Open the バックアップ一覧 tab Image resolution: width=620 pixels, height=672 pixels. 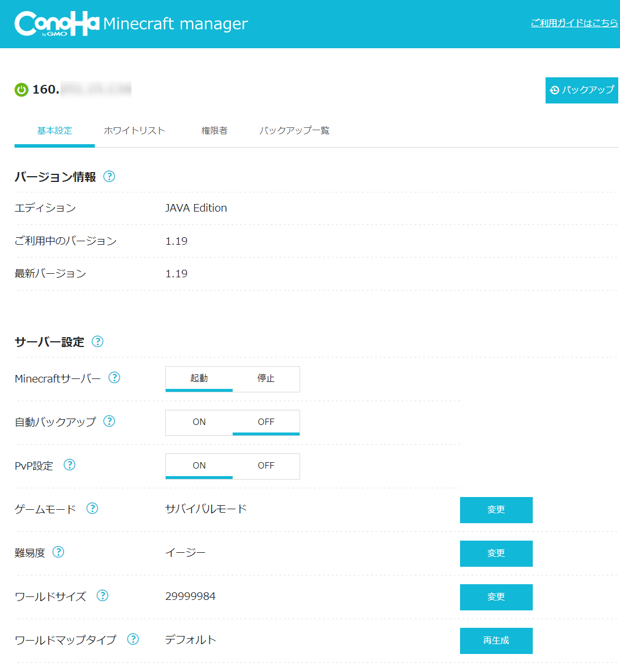pos(294,130)
